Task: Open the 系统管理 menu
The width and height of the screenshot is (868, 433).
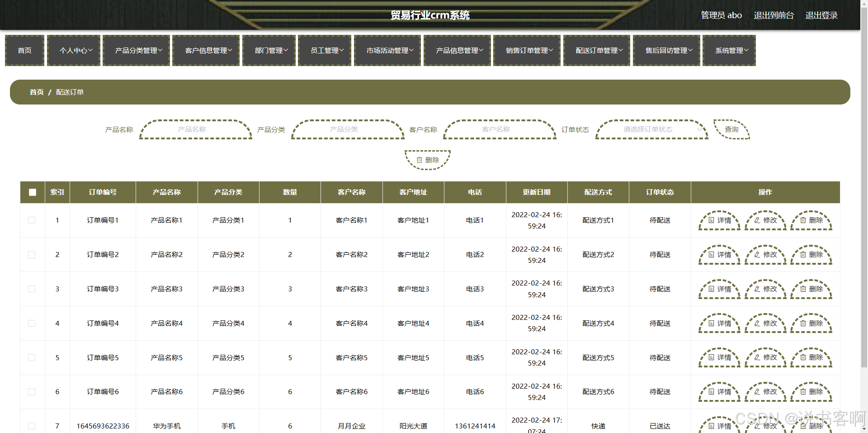Action: pyautogui.click(x=729, y=51)
